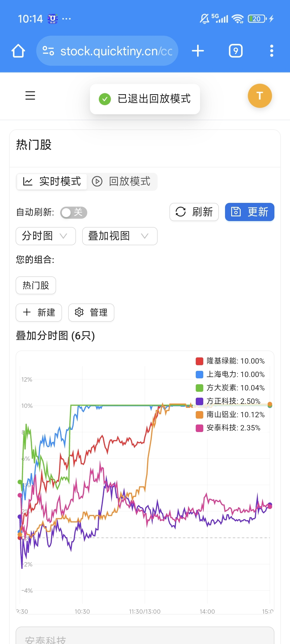Hide 方大炭素 series via green legend swatch

200,388
